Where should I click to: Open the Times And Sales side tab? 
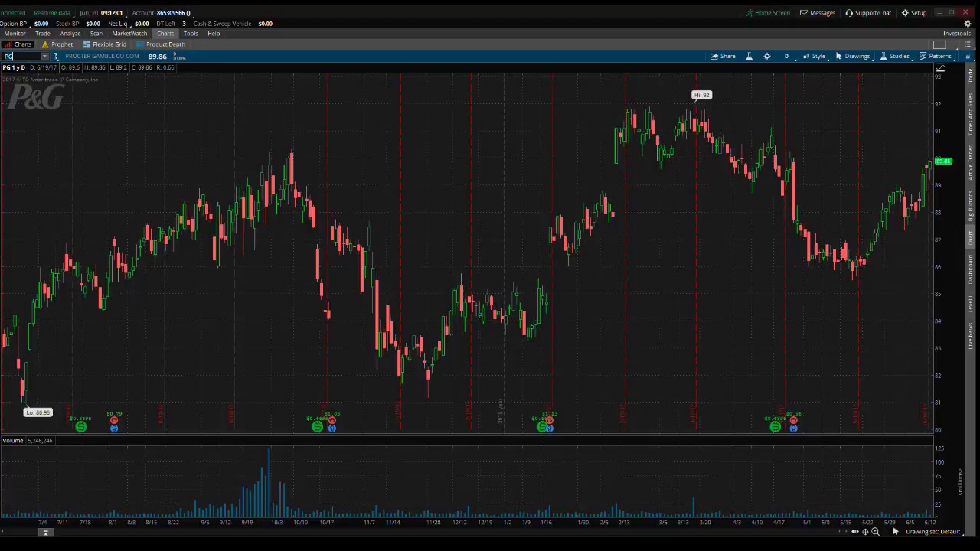tap(971, 113)
